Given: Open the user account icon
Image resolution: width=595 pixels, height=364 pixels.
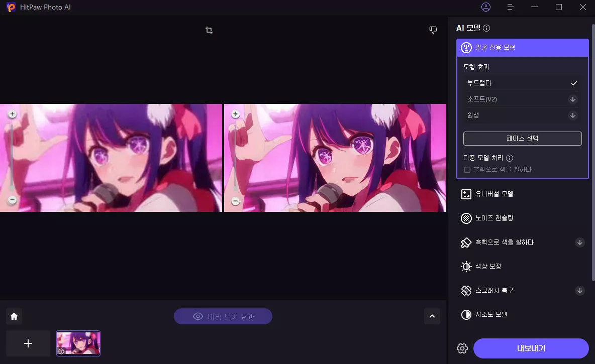Looking at the screenshot, I should coord(485,7).
